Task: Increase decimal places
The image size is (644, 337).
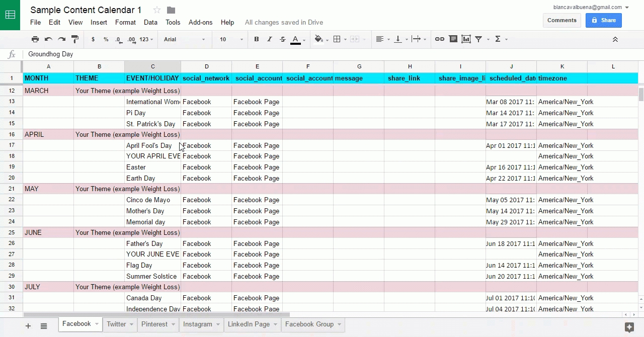Action: 132,39
